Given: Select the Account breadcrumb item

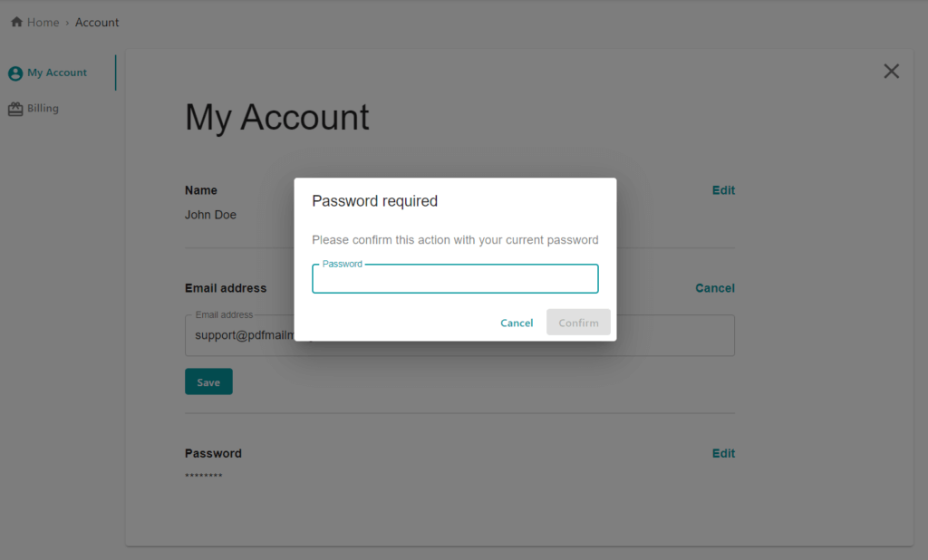Looking at the screenshot, I should 97,23.
